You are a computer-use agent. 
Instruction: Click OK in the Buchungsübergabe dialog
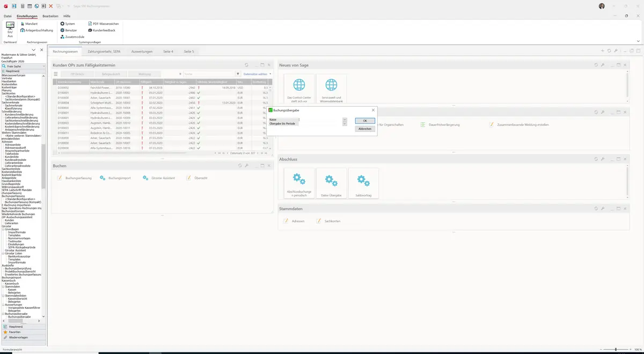pyautogui.click(x=365, y=121)
